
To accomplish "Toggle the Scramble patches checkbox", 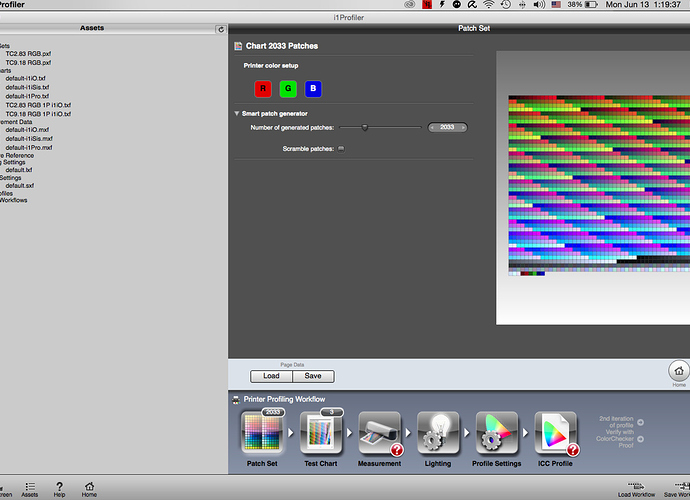I will tap(341, 149).
